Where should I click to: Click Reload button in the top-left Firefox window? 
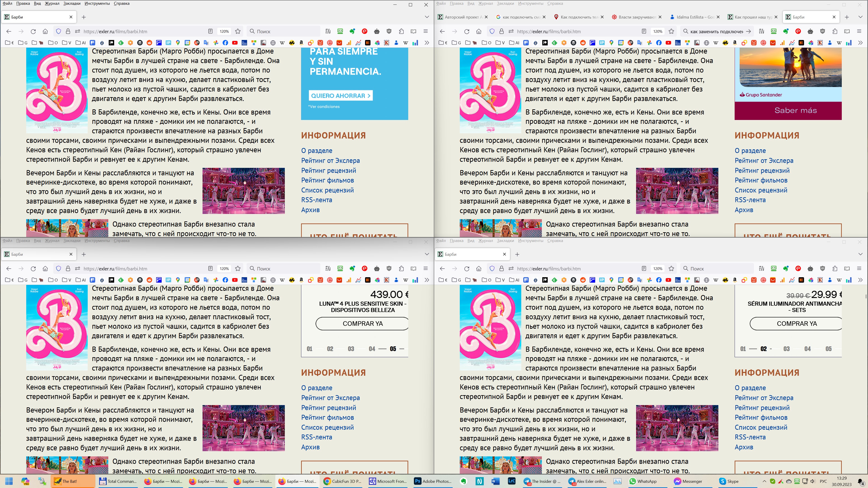[x=33, y=31]
